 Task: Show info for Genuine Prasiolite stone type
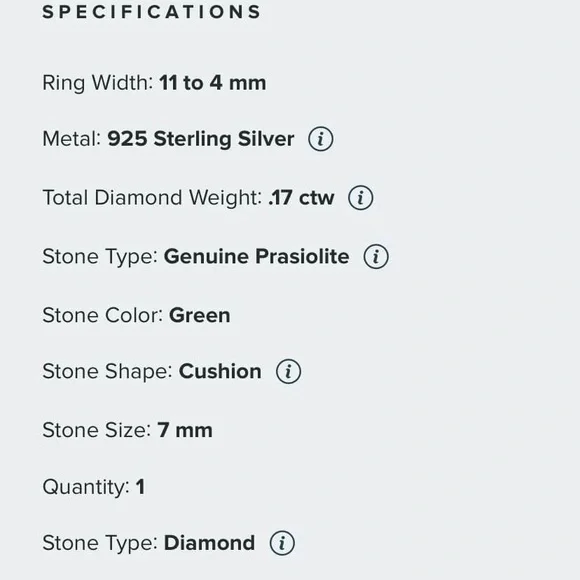[376, 256]
